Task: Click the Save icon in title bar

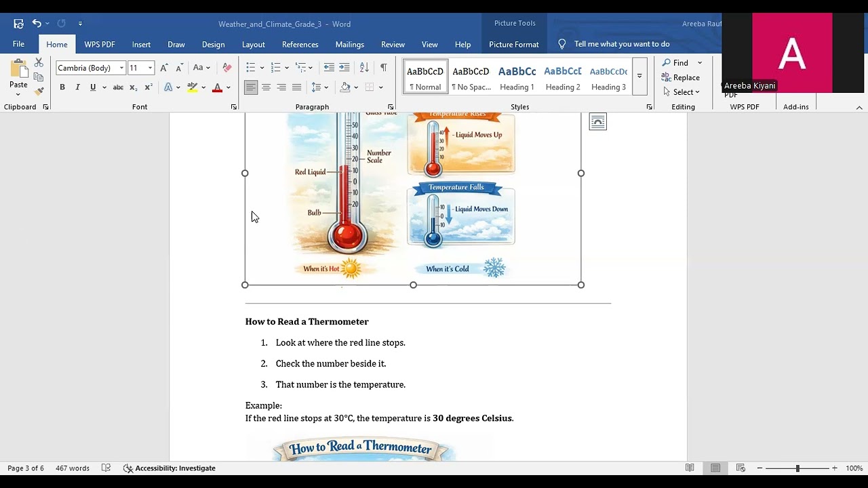Action: (x=18, y=24)
